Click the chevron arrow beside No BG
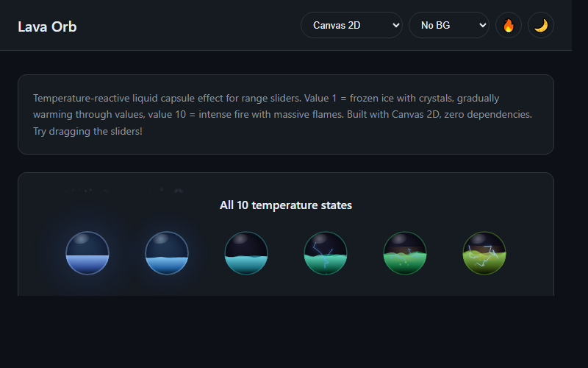The image size is (588, 368). click(483, 25)
